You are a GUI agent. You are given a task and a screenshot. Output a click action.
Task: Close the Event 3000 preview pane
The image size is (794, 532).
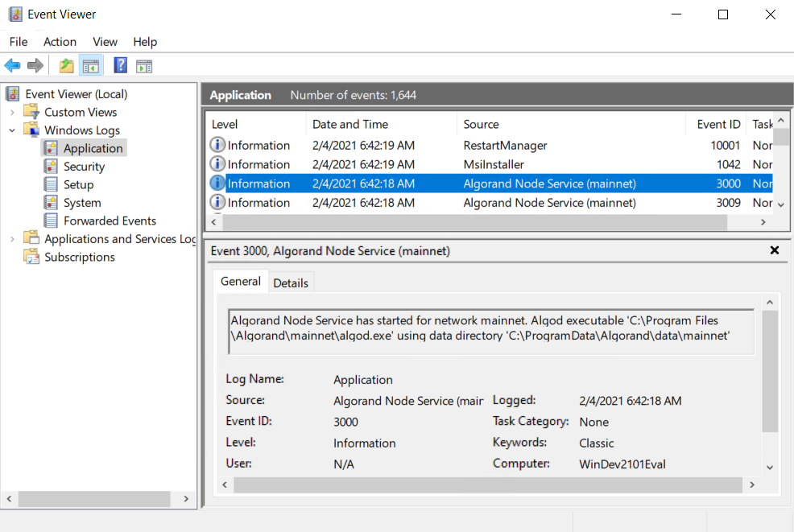(774, 250)
